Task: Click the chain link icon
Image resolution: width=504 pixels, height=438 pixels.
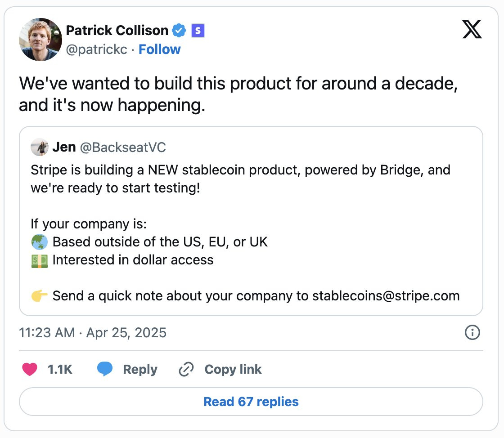Action: click(186, 369)
